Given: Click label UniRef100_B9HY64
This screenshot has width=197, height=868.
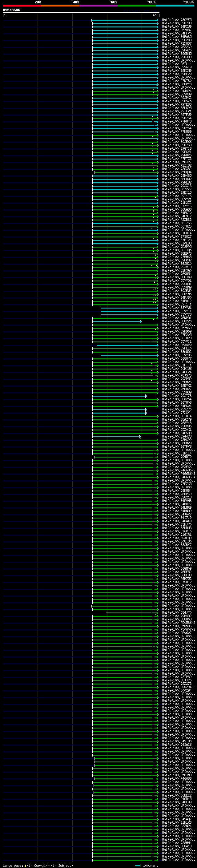Looking at the screenshot, I should click(177, 128).
